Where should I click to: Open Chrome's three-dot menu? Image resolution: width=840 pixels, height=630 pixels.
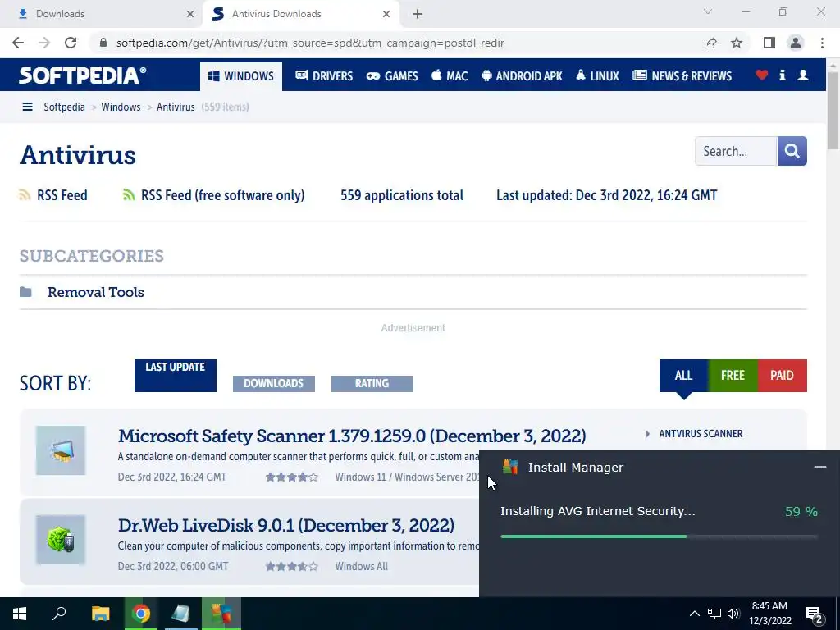pyautogui.click(x=822, y=43)
